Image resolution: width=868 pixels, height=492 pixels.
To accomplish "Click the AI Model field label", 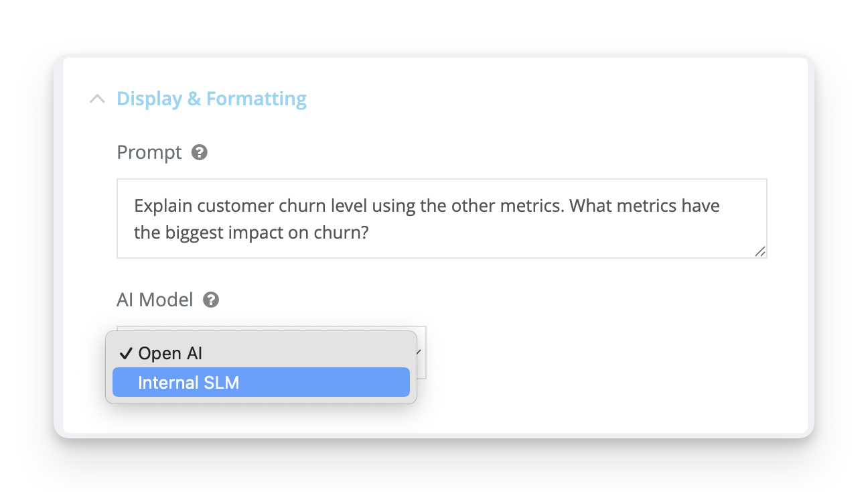I will (155, 300).
